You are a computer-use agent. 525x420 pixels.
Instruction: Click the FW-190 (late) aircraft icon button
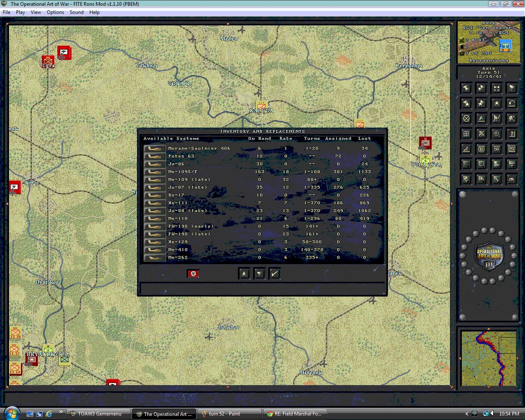[155, 234]
